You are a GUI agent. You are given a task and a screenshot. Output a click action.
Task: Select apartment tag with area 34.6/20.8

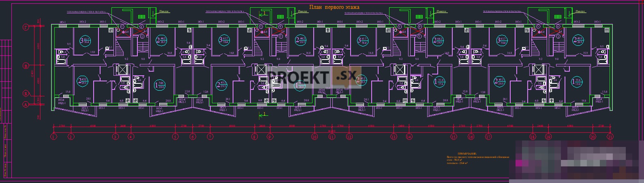tap(160, 85)
